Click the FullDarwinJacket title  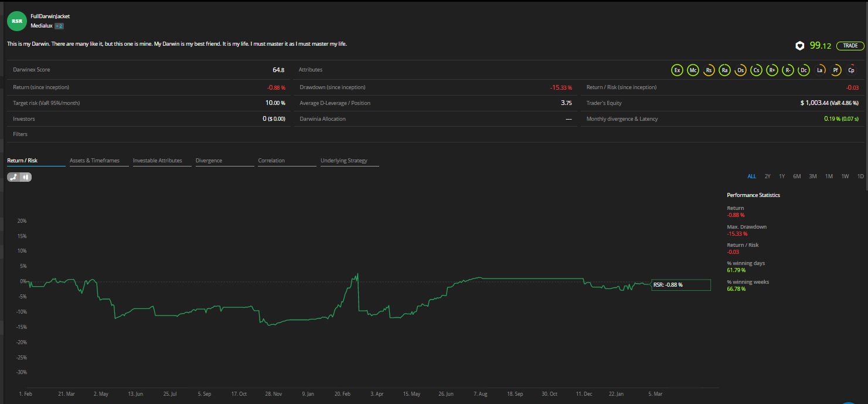pyautogui.click(x=50, y=16)
